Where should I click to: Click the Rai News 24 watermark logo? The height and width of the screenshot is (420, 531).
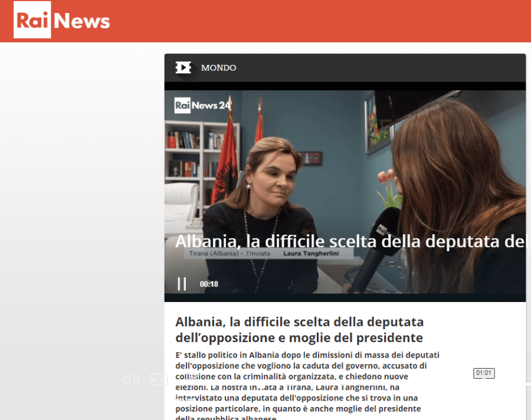point(202,106)
